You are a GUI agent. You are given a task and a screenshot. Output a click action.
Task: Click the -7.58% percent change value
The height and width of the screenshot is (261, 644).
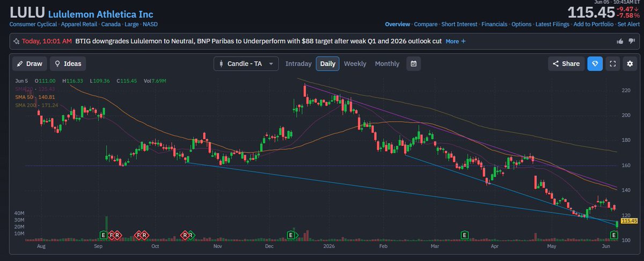click(x=628, y=16)
